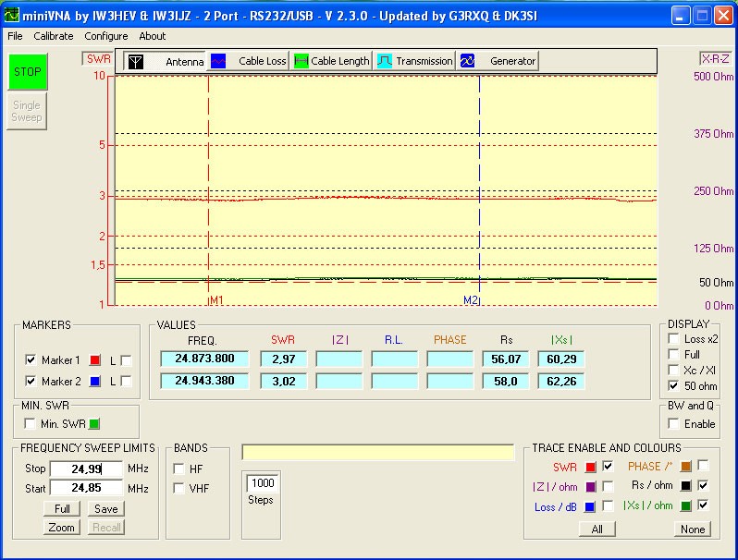Enable the Min. SWR checkbox
The width and height of the screenshot is (738, 560).
[31, 424]
